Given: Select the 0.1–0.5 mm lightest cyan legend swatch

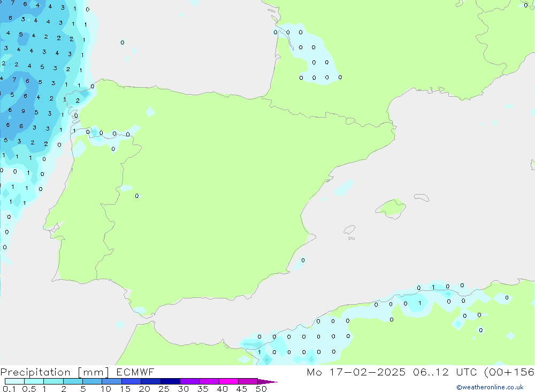Looking at the screenshot, I should tap(14, 381).
